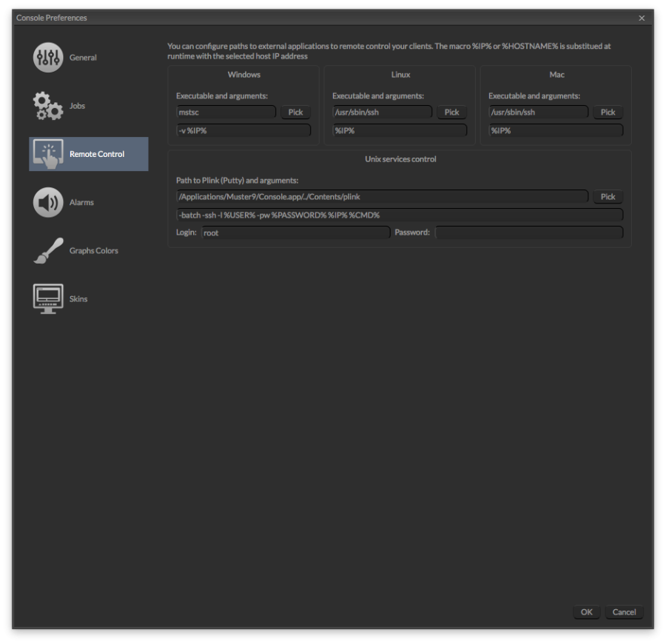The width and height of the screenshot is (666, 644).
Task: Pick the Plink path
Action: pyautogui.click(x=608, y=196)
